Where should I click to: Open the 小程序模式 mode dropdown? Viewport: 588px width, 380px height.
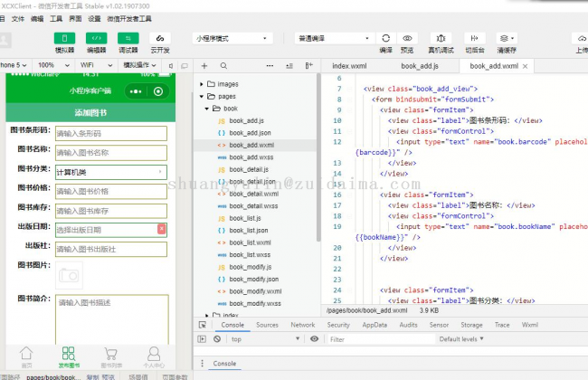tap(232, 39)
